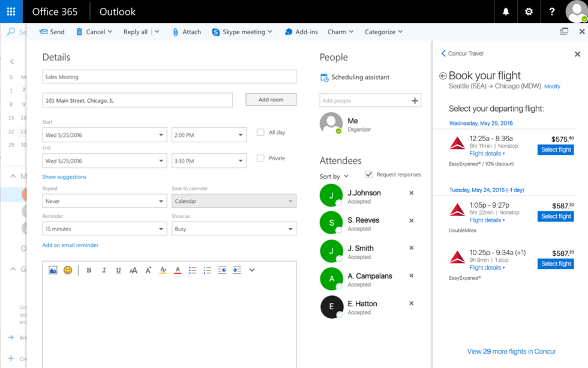Insert picture inline in message body
Screen dimensions: 588x368
click(x=53, y=270)
